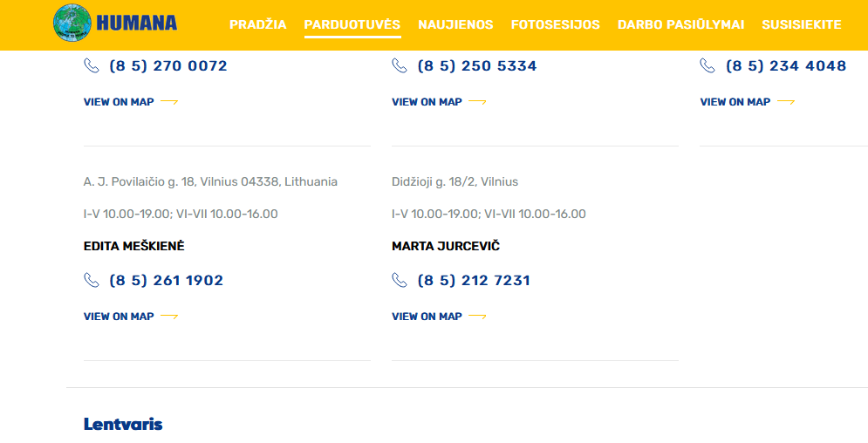Click phone icon beside (8 5) 212 7231
868x443 pixels.
(400, 280)
